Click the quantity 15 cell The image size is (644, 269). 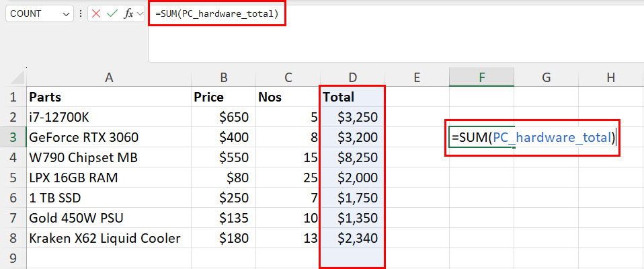(x=288, y=157)
